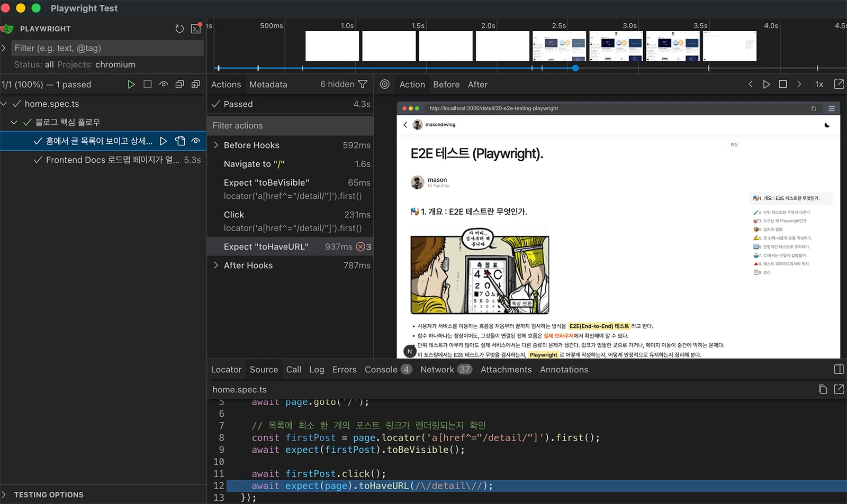Viewport: 847px width, 504px height.
Task: Toggle the terminal output icon
Action: [196, 29]
